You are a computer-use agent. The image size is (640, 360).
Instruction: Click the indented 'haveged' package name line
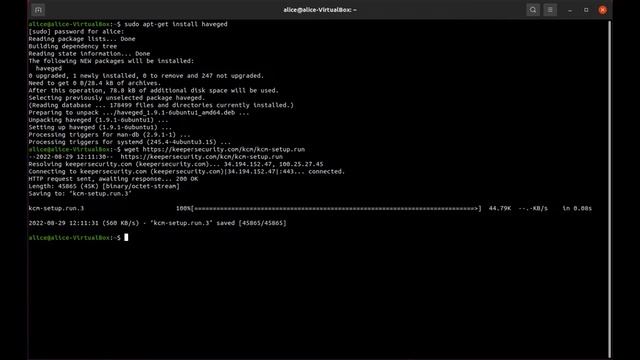pyautogui.click(x=49, y=68)
